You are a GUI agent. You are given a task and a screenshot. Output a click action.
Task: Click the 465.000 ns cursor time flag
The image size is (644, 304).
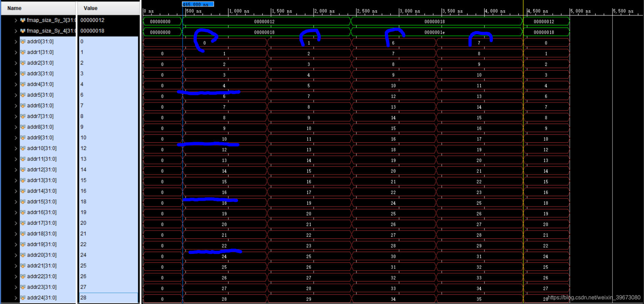click(x=198, y=4)
